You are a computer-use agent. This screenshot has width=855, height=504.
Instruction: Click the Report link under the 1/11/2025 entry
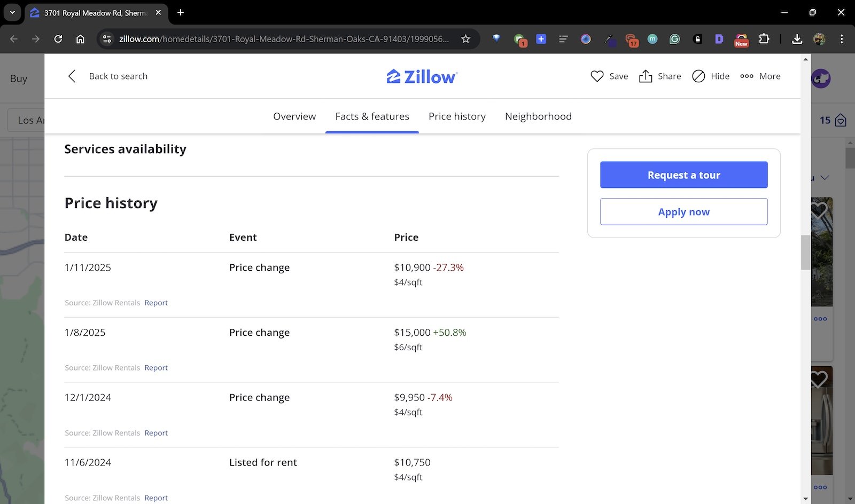pyautogui.click(x=156, y=302)
